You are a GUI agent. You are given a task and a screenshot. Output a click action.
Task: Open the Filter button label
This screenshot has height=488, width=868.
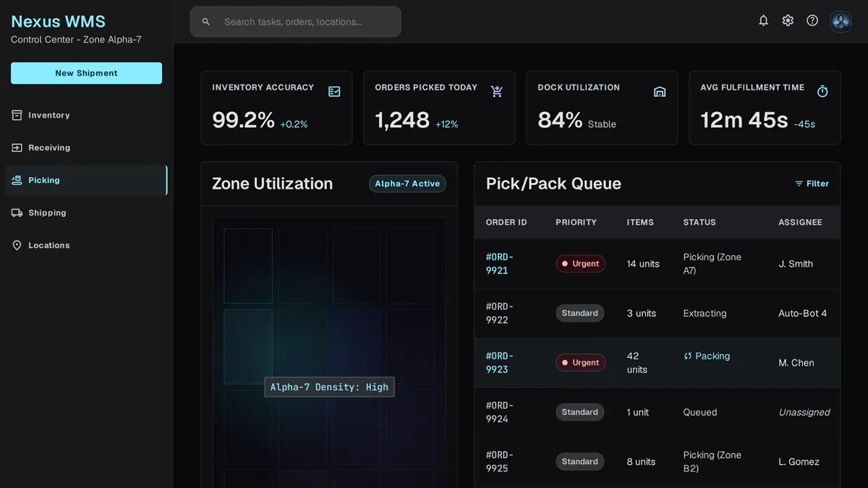[x=817, y=184]
